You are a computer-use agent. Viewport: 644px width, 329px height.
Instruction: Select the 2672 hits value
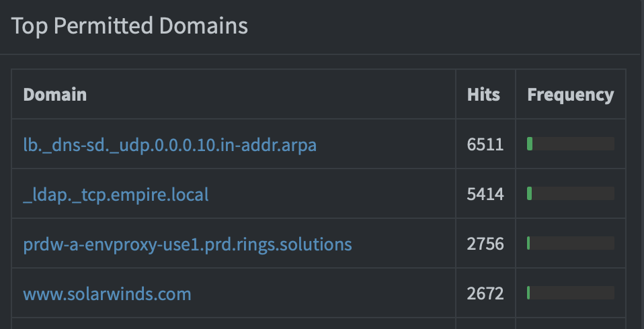pos(485,293)
